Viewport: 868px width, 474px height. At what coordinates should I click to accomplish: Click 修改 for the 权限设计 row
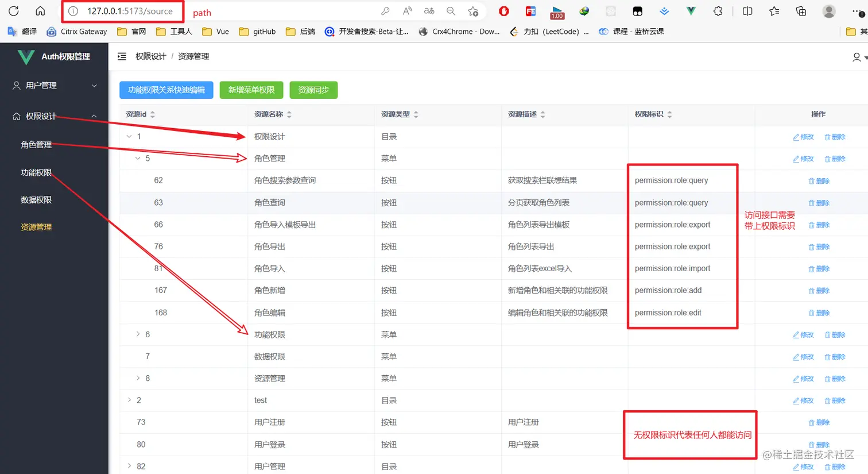tap(803, 137)
